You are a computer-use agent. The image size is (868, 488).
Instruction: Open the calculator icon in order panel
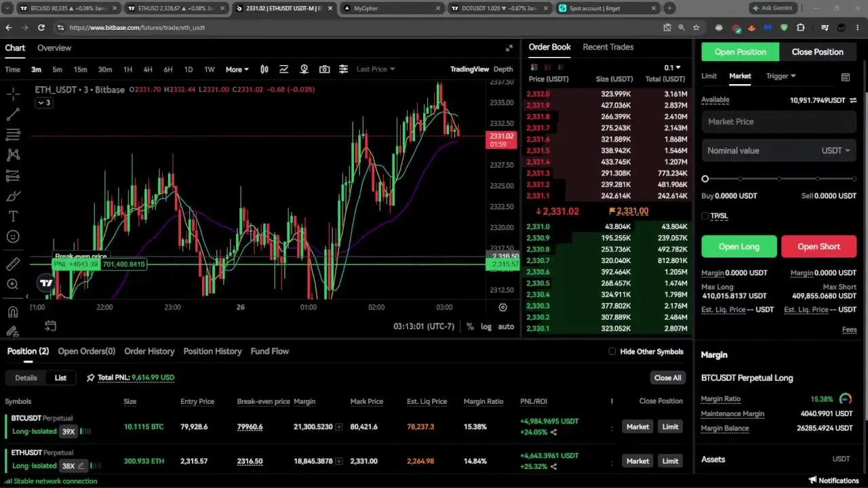845,77
